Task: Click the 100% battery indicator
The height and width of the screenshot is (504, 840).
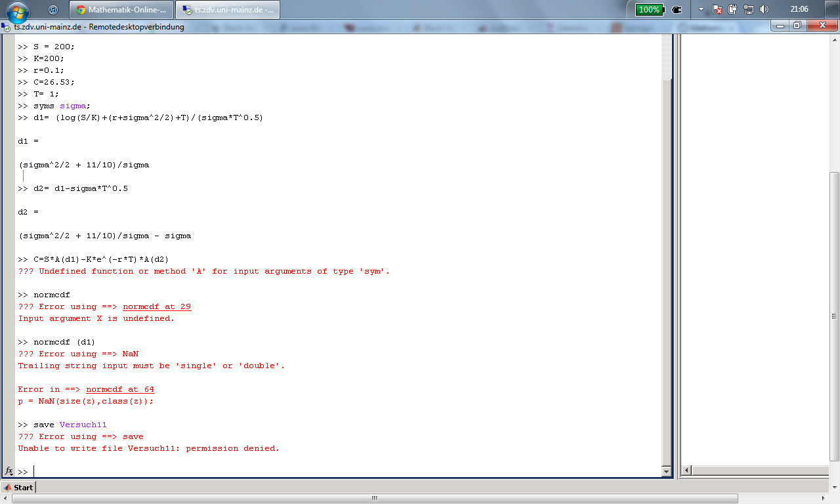Action: pos(650,10)
